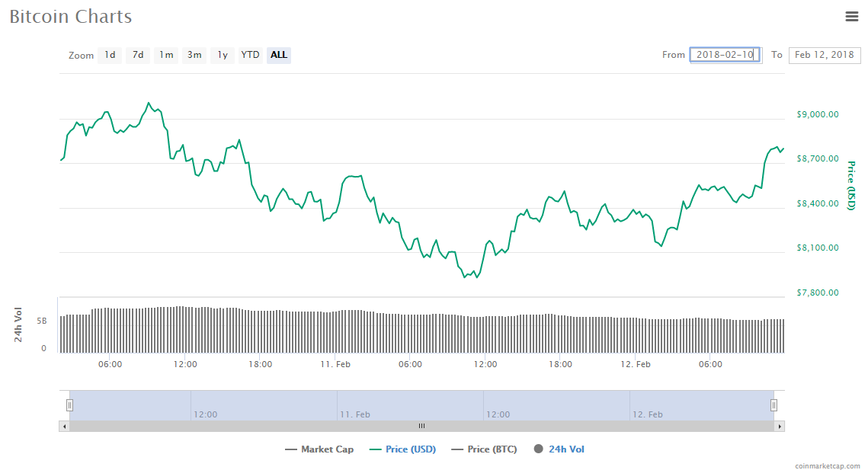The width and height of the screenshot is (868, 470).
Task: Select the 1m zoom interval
Action: 165,55
